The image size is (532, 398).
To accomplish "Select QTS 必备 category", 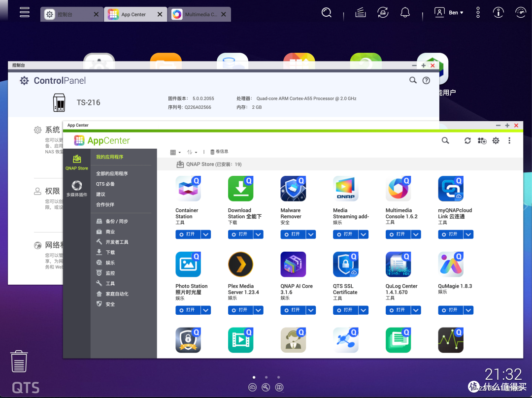I will (x=105, y=184).
